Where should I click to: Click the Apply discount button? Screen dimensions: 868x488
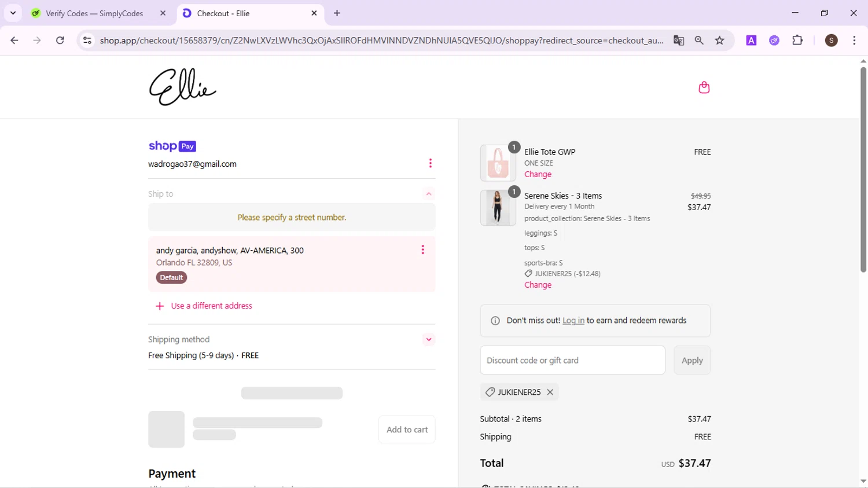692,360
